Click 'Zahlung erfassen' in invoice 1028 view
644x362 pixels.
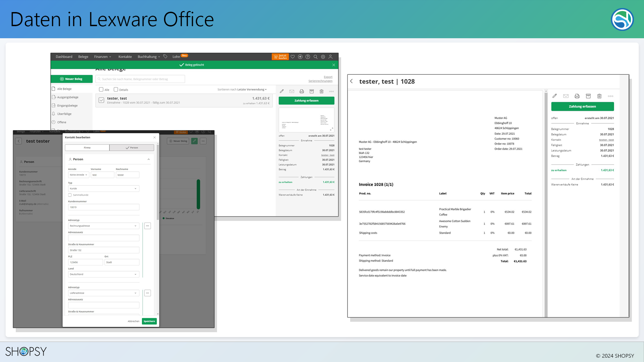pos(583,107)
